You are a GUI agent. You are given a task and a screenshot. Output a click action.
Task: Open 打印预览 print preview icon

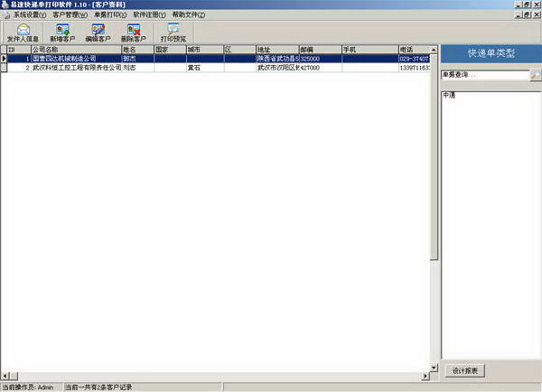pos(173,33)
